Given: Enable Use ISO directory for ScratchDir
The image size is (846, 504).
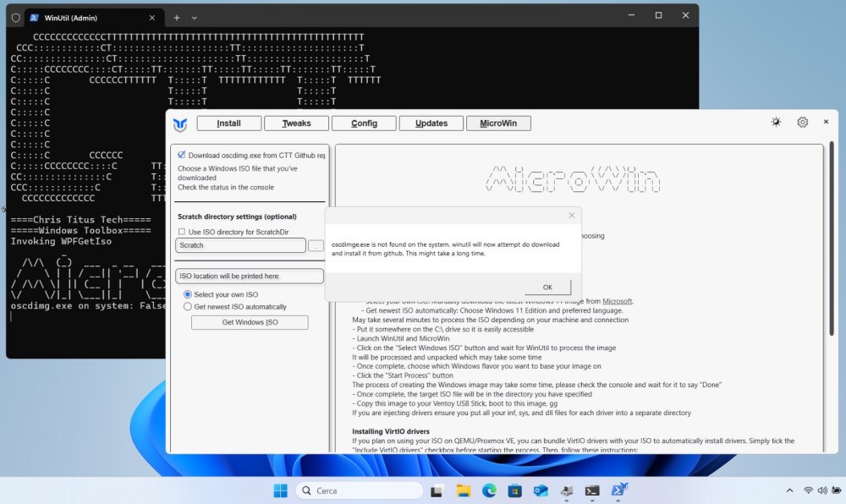Looking at the screenshot, I should pyautogui.click(x=182, y=232).
